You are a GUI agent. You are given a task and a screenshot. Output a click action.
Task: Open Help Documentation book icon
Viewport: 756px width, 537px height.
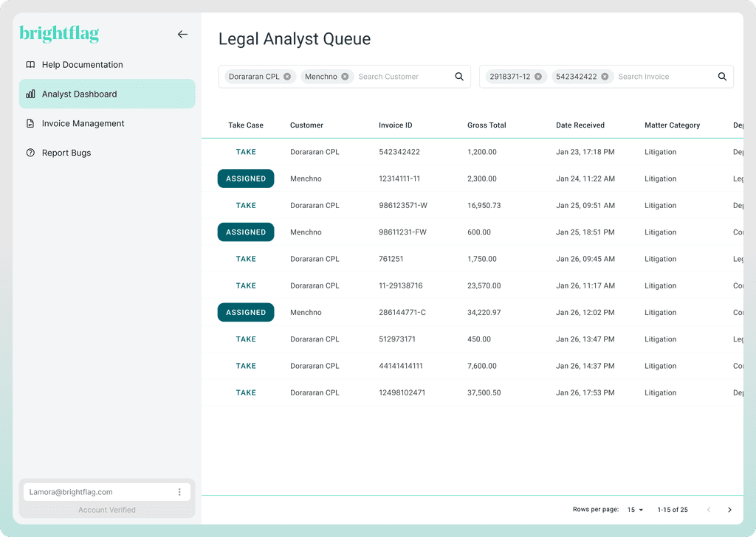[30, 64]
